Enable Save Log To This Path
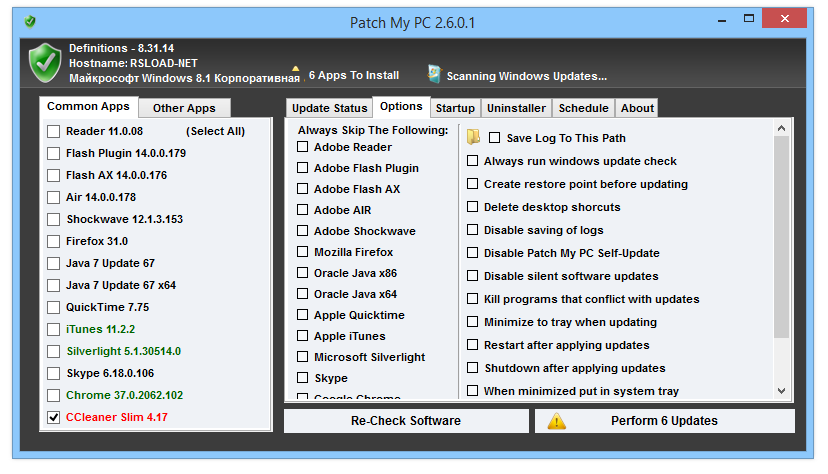 click(495, 138)
